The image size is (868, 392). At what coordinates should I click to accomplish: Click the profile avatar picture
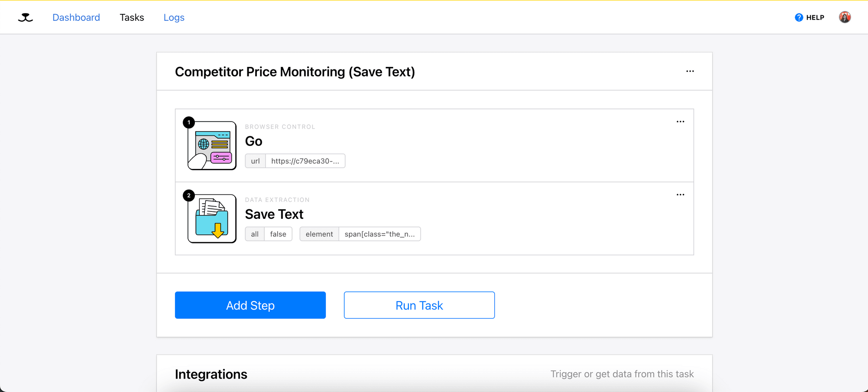(845, 17)
